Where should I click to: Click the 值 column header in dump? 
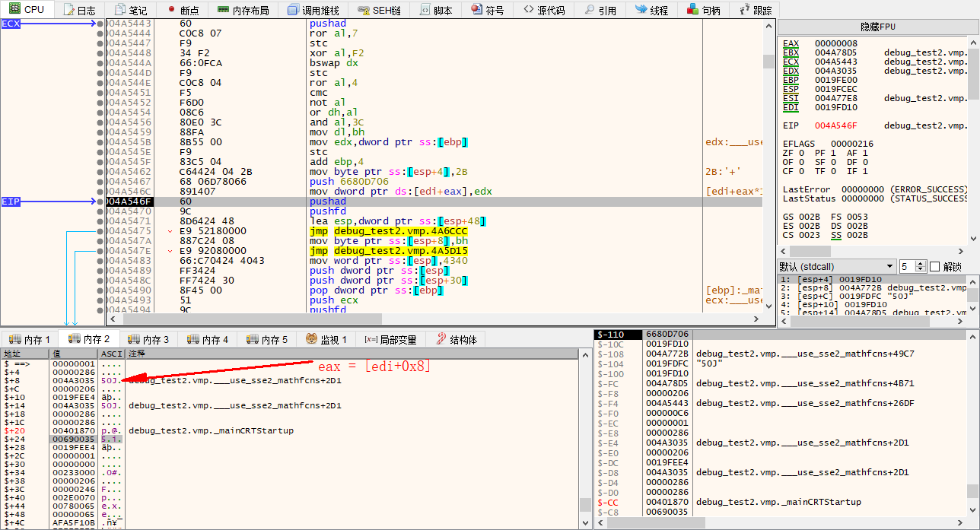[x=73, y=354]
